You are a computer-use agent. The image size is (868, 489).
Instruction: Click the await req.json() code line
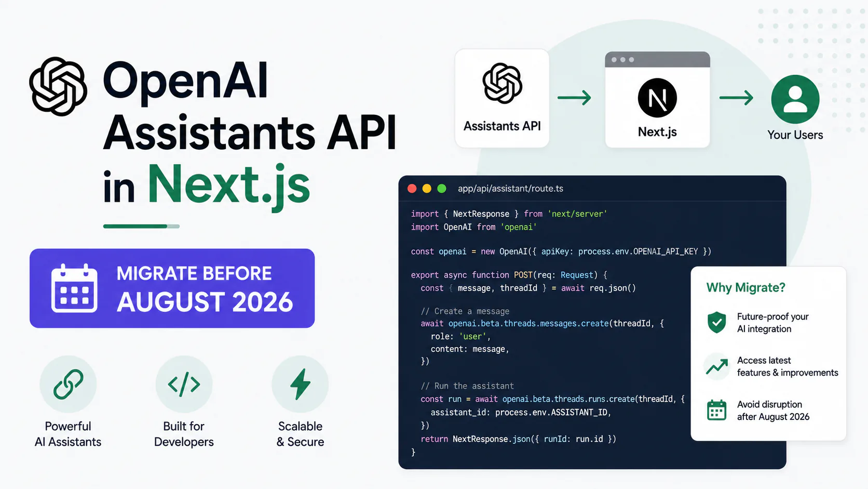coord(528,288)
